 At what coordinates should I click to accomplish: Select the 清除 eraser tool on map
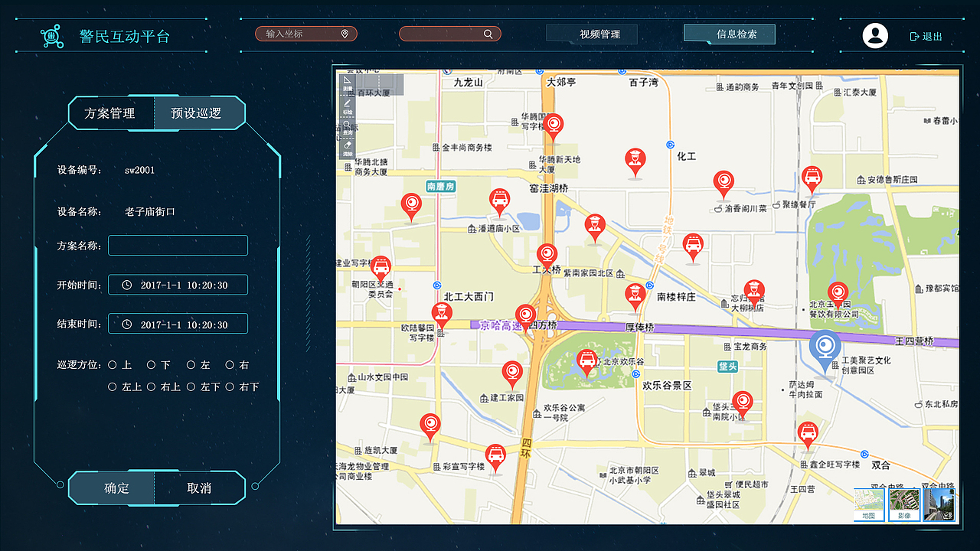[347, 148]
